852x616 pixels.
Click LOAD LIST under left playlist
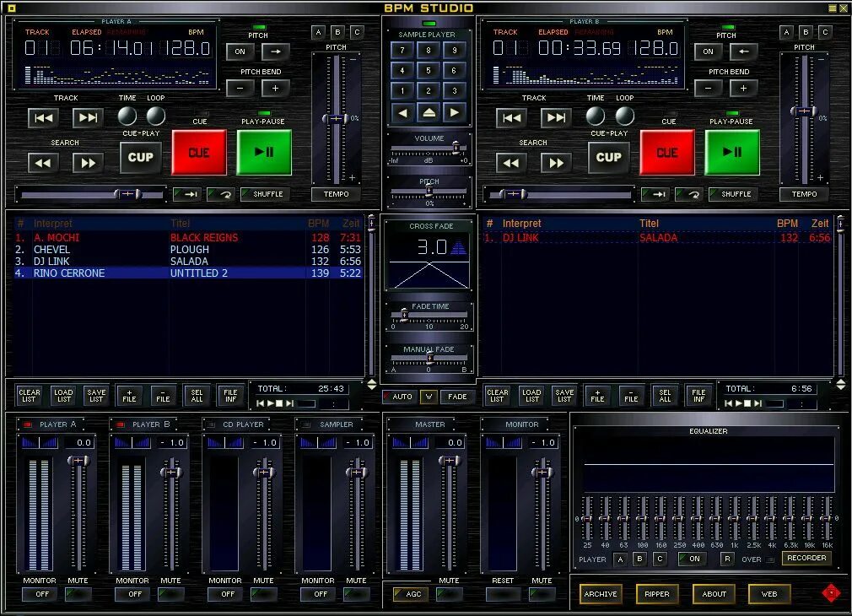(x=63, y=395)
